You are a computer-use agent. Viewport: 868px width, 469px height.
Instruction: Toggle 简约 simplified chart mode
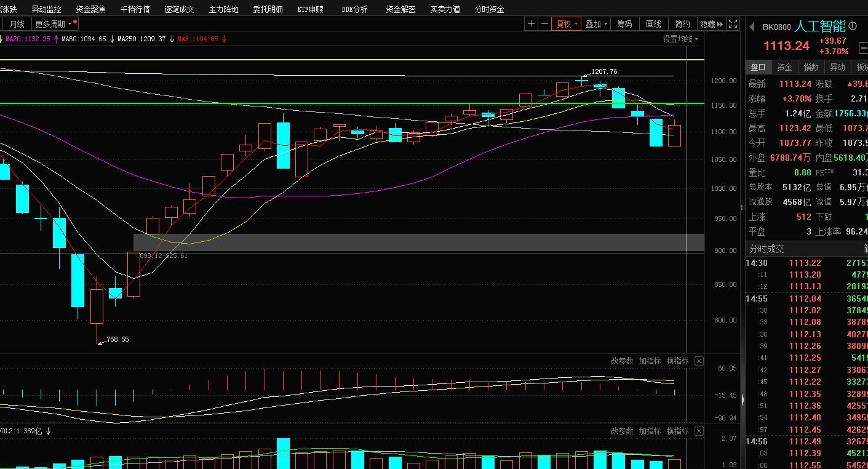(x=682, y=24)
